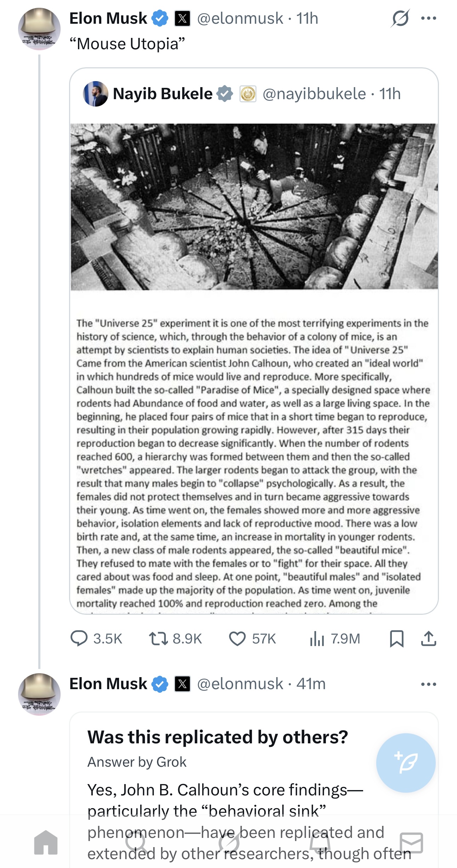Like the tweet with 57K likes
The width and height of the screenshot is (457, 868).
tap(253, 639)
